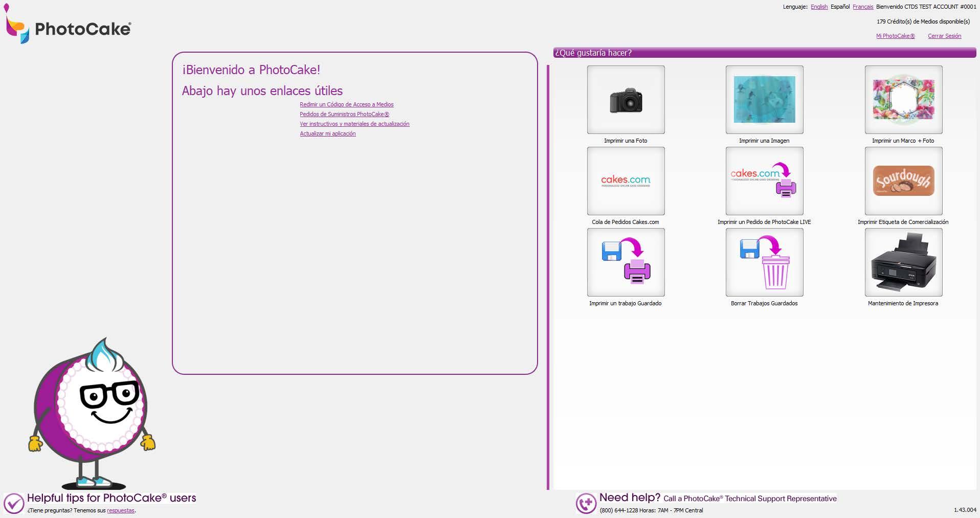Viewport: 980px width, 518px height.
Task: Click the Abajo hay unos enlaces útiles heading
Action: coord(262,91)
